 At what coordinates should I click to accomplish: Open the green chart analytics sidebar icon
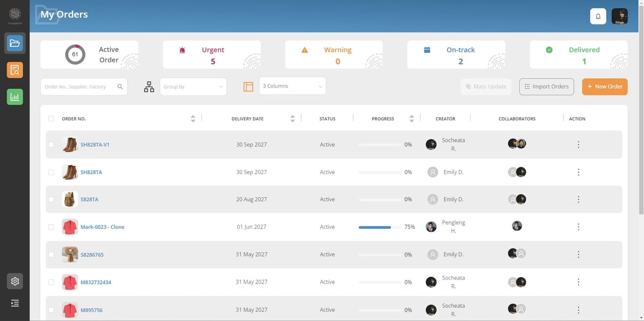[15, 97]
